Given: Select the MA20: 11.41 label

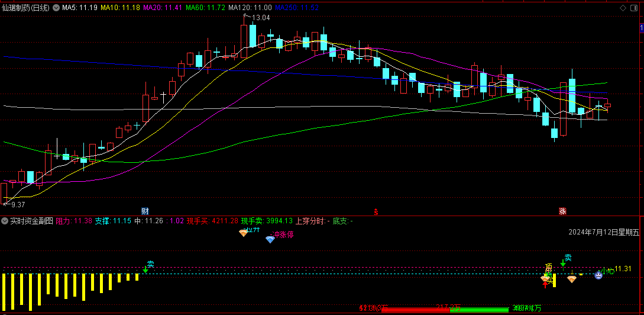Looking at the screenshot, I should (x=163, y=8).
